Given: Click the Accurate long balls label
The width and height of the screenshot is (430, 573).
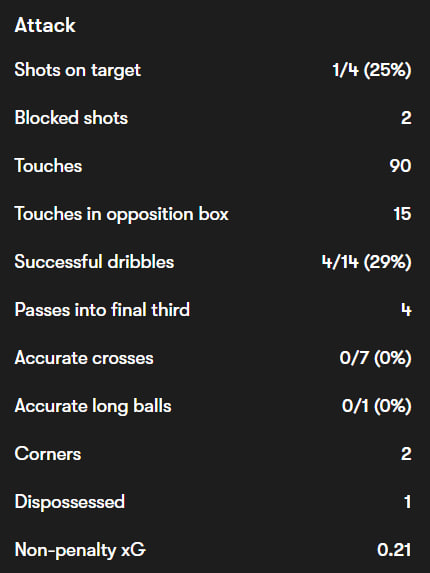Looking at the screenshot, I should pyautogui.click(x=93, y=406).
